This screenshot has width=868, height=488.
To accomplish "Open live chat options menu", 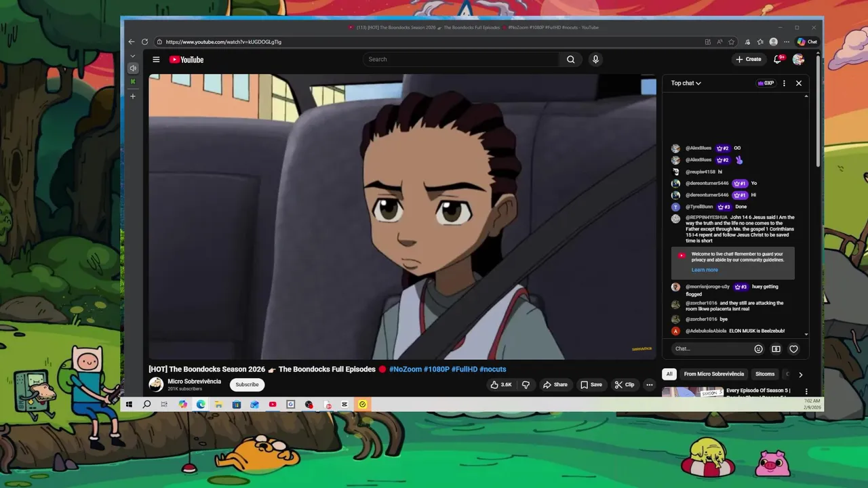I will 784,83.
